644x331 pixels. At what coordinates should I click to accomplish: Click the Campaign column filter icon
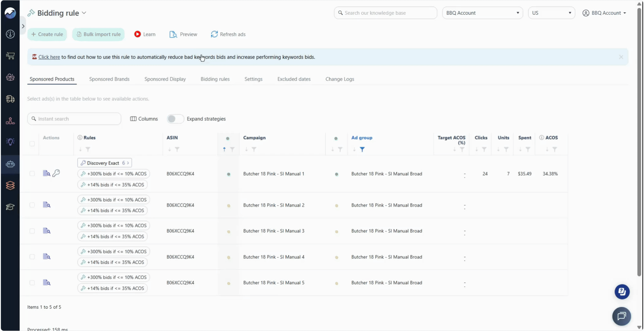pos(254,150)
